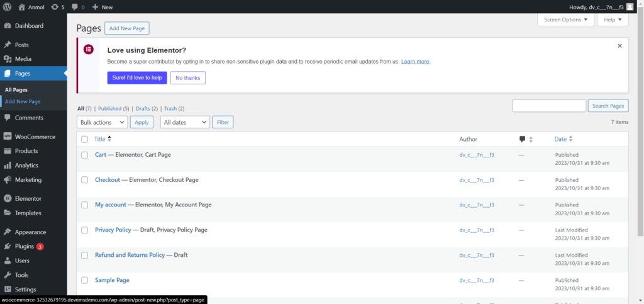
Task: Check the Sample Page checkbox
Action: pos(85,280)
